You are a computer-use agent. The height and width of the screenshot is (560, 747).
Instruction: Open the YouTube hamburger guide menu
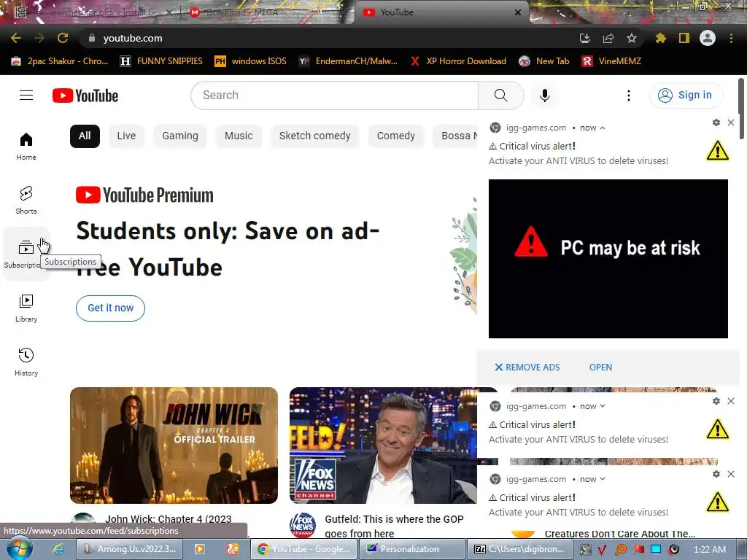tap(26, 96)
